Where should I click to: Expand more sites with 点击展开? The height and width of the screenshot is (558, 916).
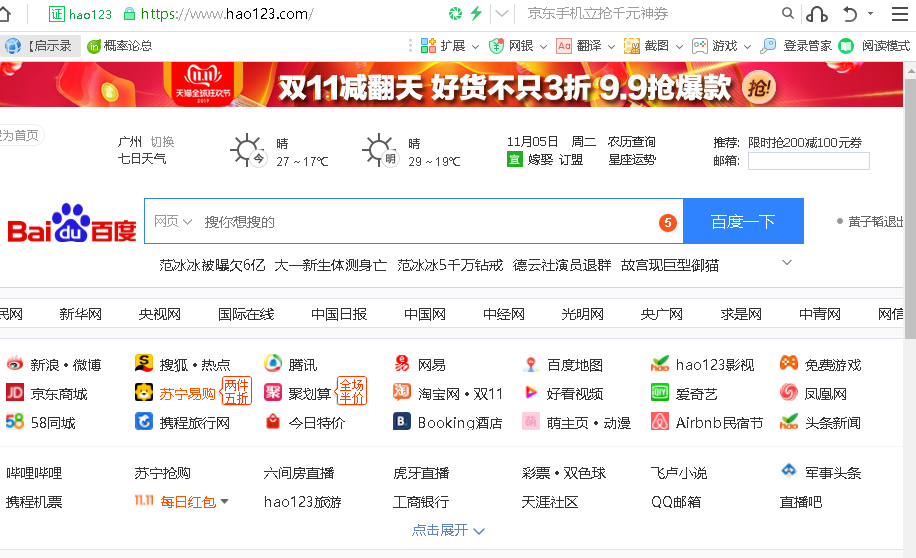448,530
